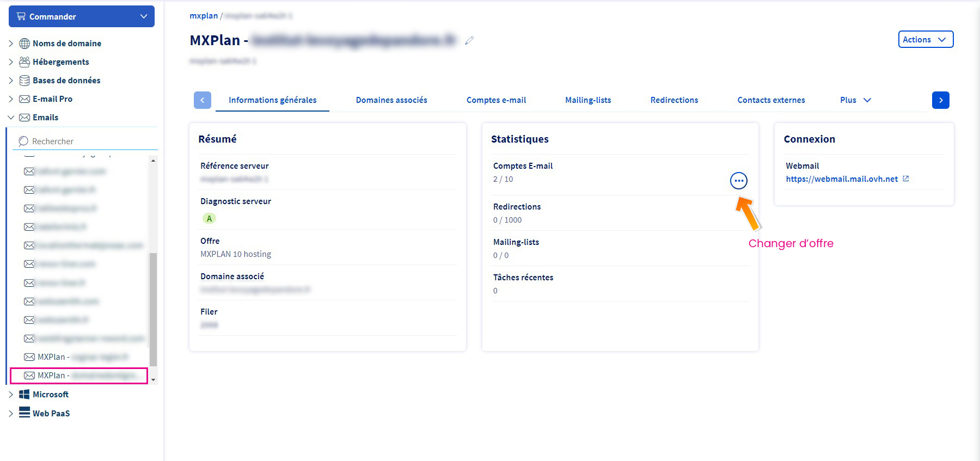Switch to the Comptes e-mail tab
This screenshot has height=461, width=980.
click(x=496, y=100)
